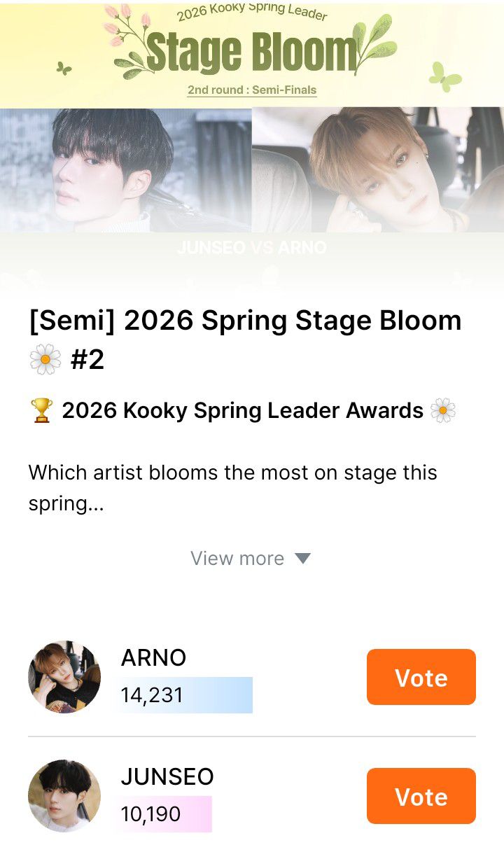Click the View more text label
Image resolution: width=504 pixels, height=866 pixels.
point(237,558)
